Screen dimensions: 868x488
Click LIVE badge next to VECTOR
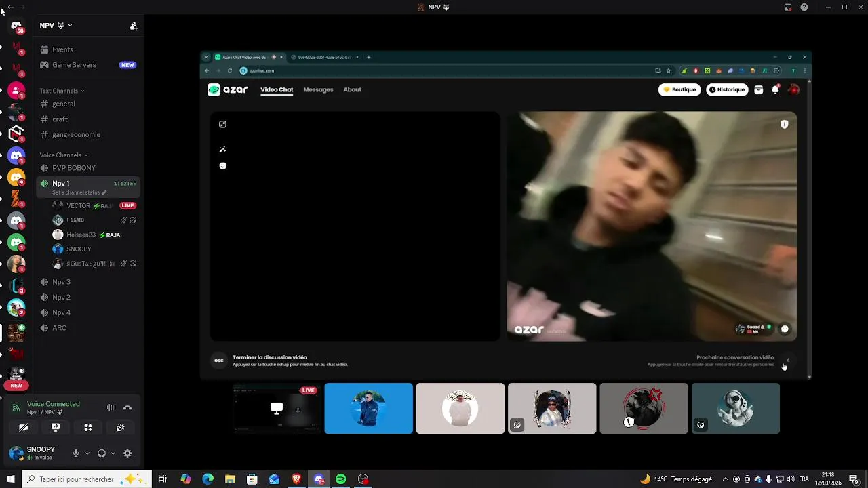pos(127,205)
